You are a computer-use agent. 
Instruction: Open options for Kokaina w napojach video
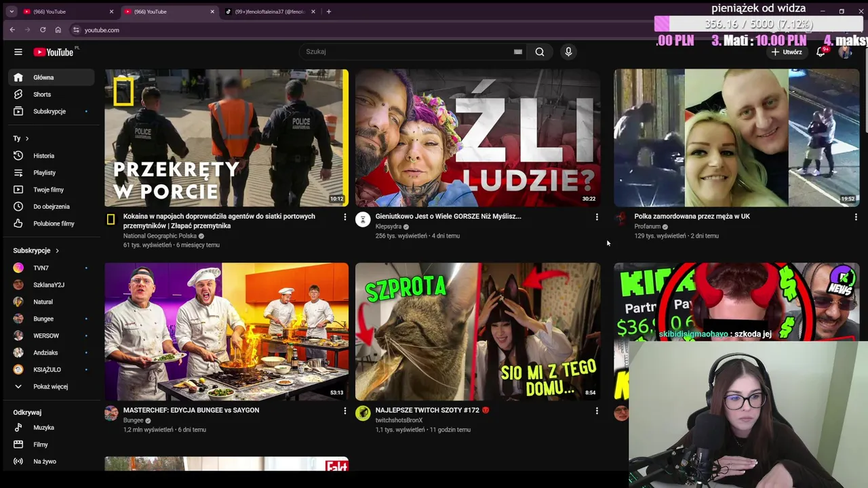(x=344, y=217)
